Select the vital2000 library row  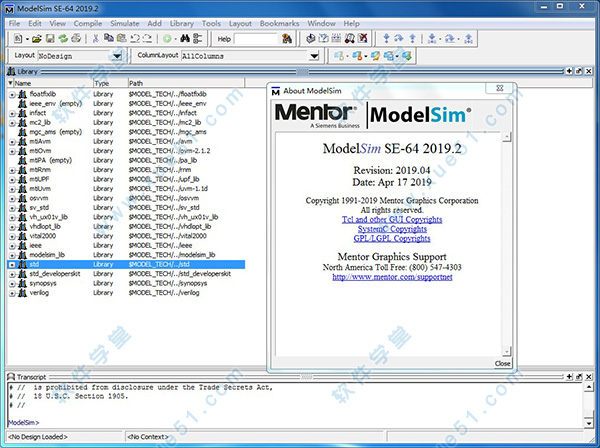pos(126,236)
